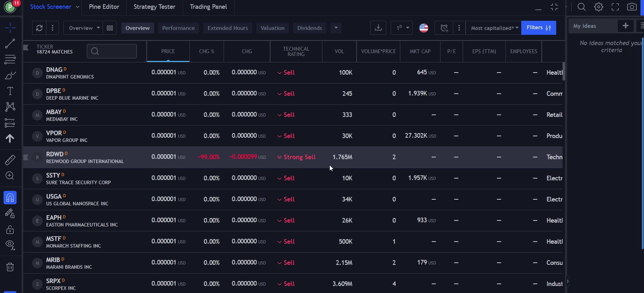Toggle fullscreen mode icon
Screen dimensions: 644x293
pos(615,7)
